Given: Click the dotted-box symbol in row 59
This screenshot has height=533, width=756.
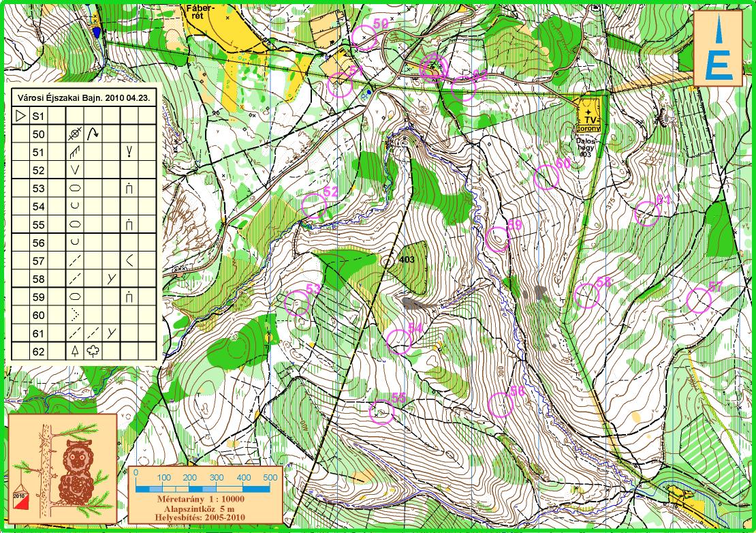Looking at the screenshot, I should (x=129, y=296).
